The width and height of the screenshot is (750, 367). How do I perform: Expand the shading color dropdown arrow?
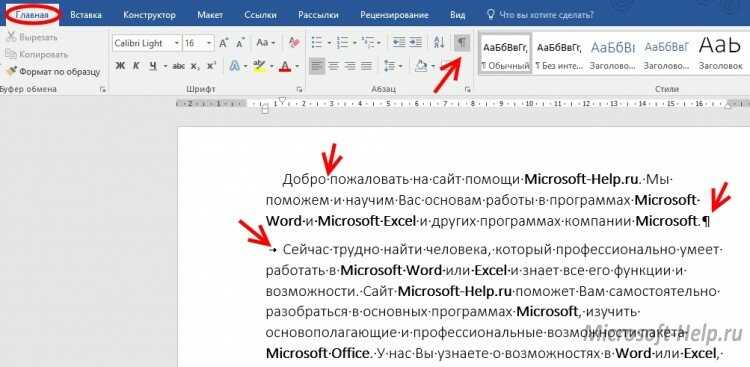433,66
